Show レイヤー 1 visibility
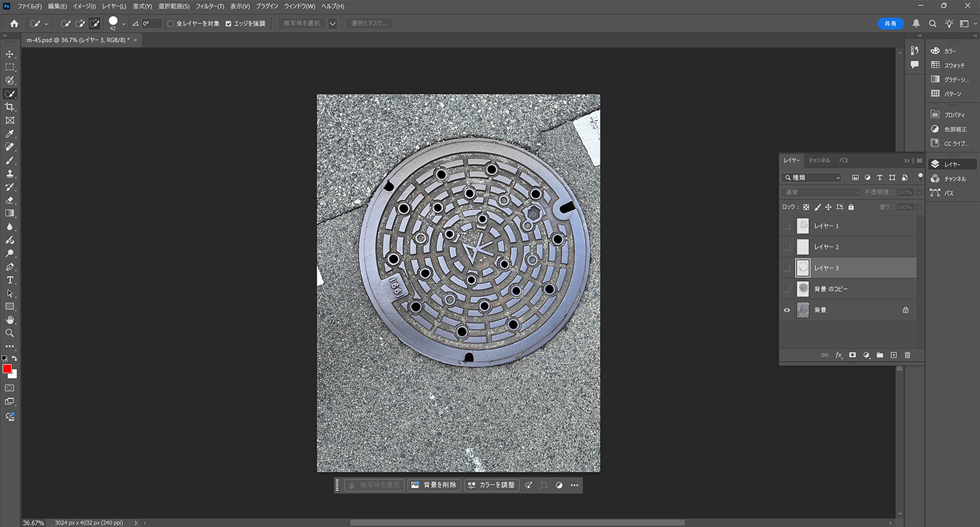 787,226
